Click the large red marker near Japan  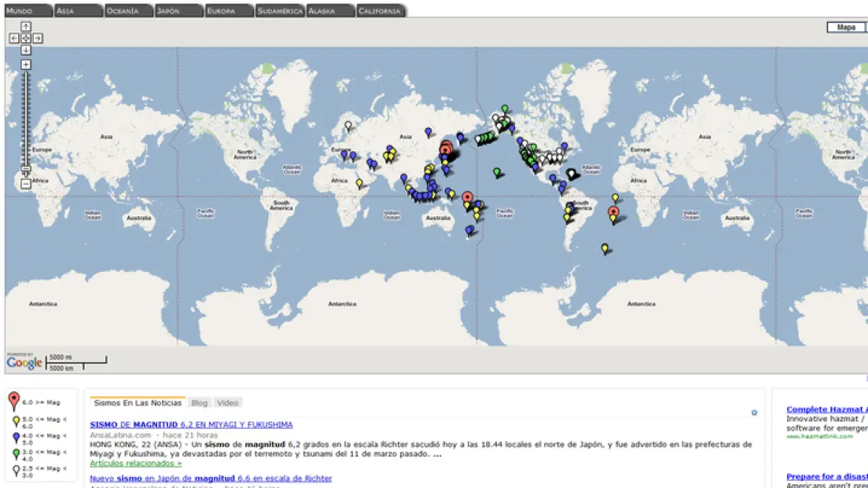[x=446, y=150]
